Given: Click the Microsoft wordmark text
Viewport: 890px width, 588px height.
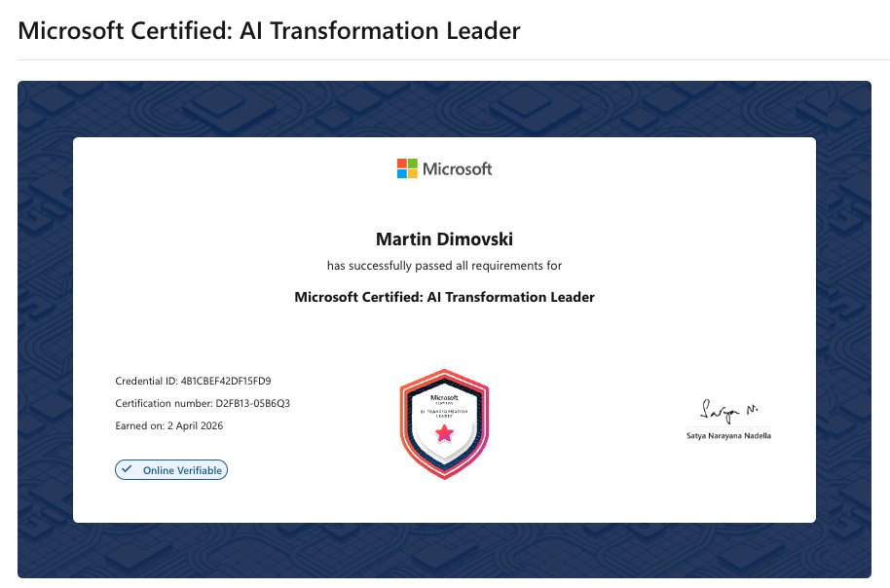Looking at the screenshot, I should coord(458,169).
